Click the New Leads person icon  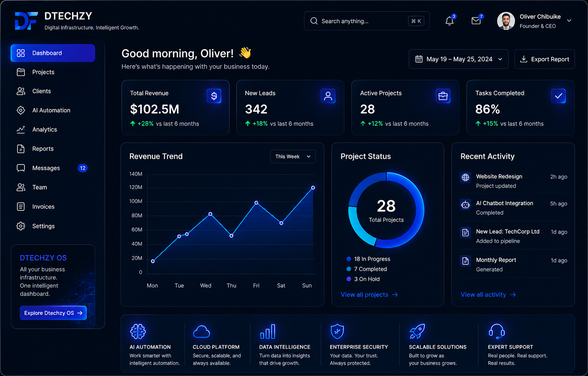[x=328, y=96]
